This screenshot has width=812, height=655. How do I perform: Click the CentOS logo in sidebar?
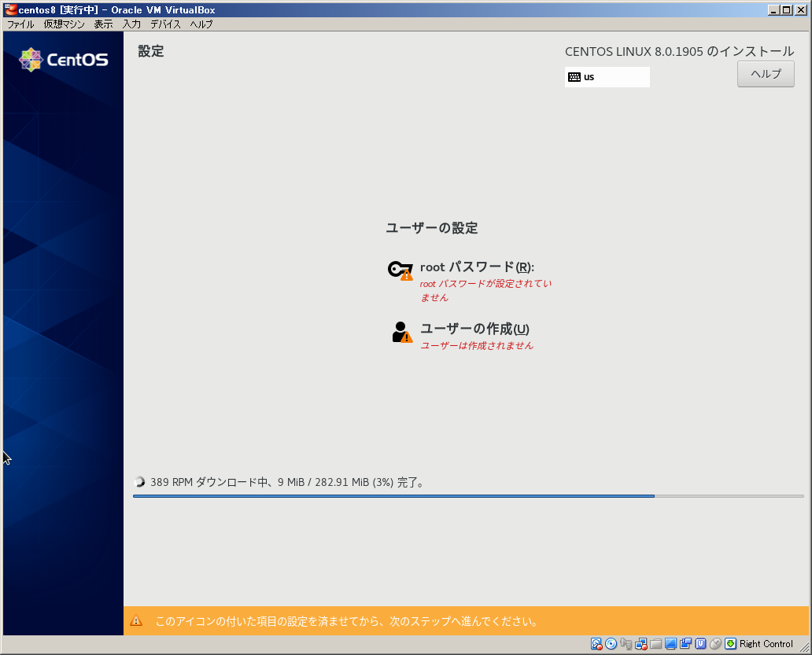pyautogui.click(x=63, y=60)
